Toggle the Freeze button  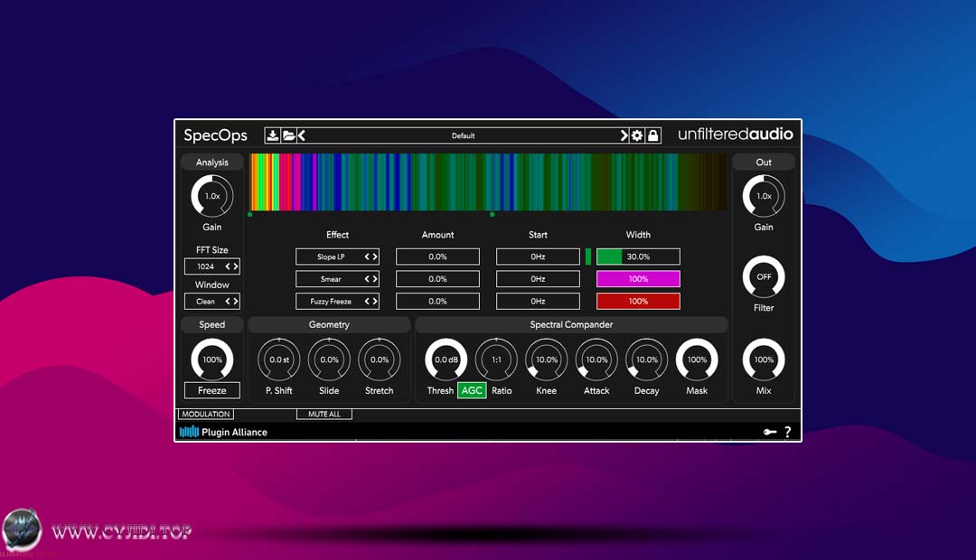tap(212, 390)
